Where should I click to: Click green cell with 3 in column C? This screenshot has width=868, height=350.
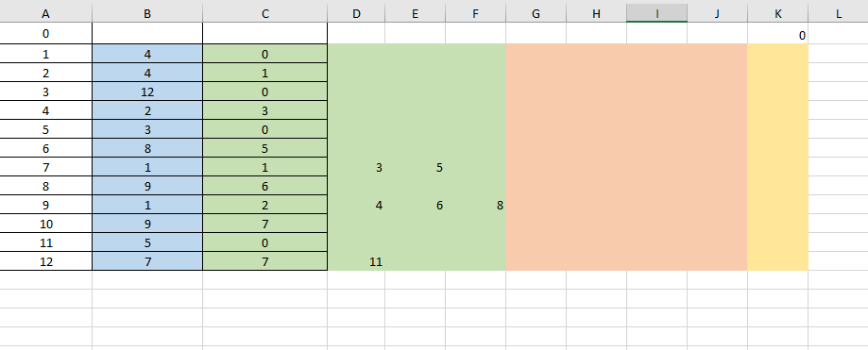point(265,110)
